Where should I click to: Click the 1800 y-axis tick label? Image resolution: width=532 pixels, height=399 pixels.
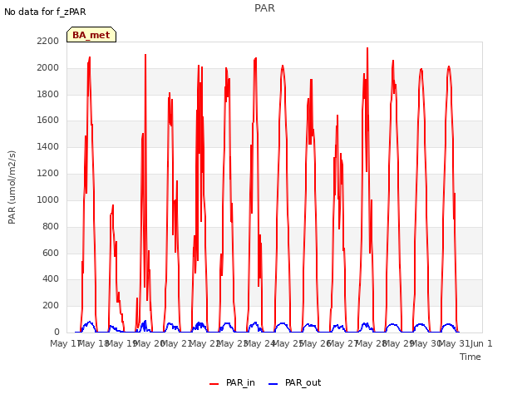point(48,94)
